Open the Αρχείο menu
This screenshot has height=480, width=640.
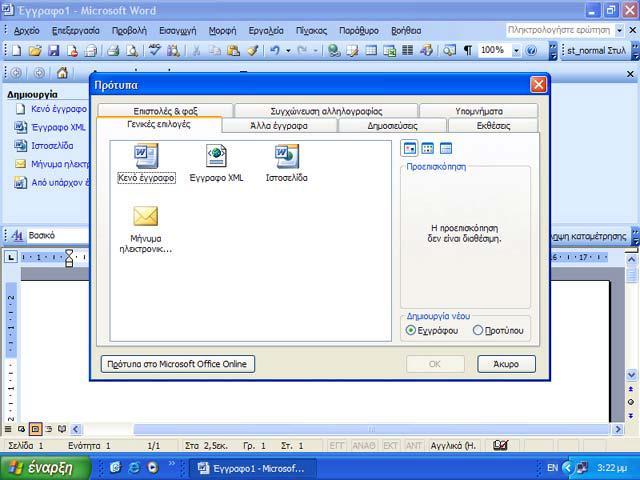click(x=27, y=31)
